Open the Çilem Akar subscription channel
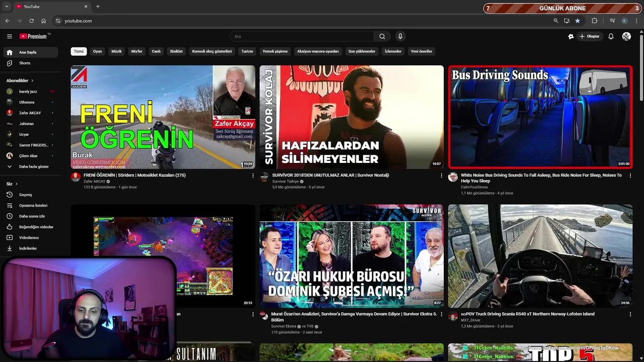 (30, 156)
